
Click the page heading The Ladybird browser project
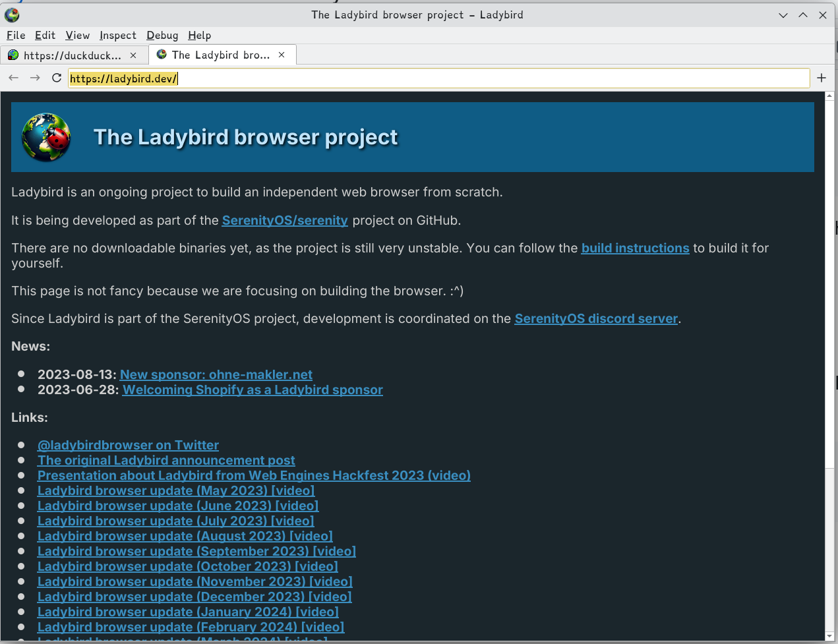(245, 137)
